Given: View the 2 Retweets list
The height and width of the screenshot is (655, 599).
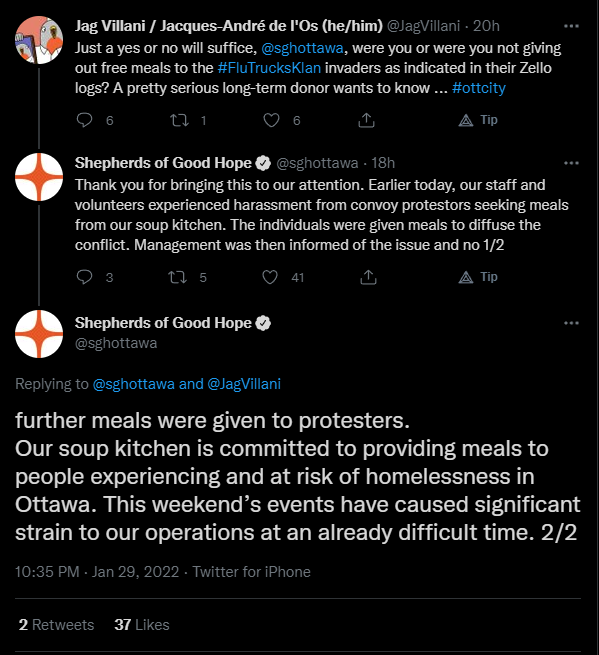Looking at the screenshot, I should [56, 625].
